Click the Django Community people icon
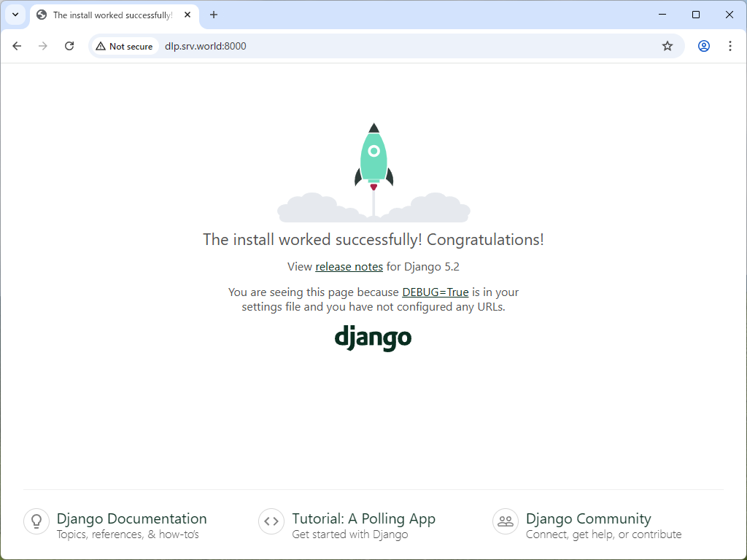The width and height of the screenshot is (747, 560). pos(505,521)
